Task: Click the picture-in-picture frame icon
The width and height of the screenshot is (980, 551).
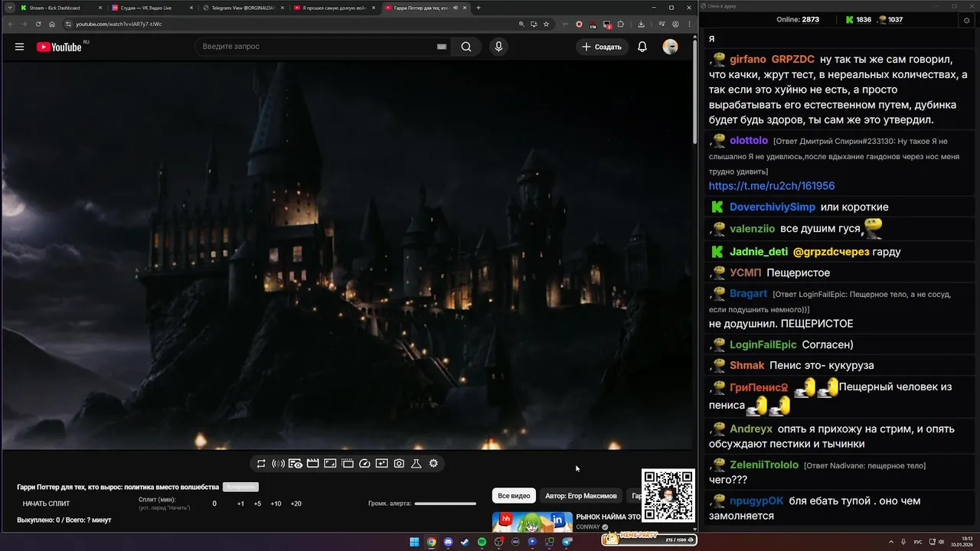Action: pos(330,464)
